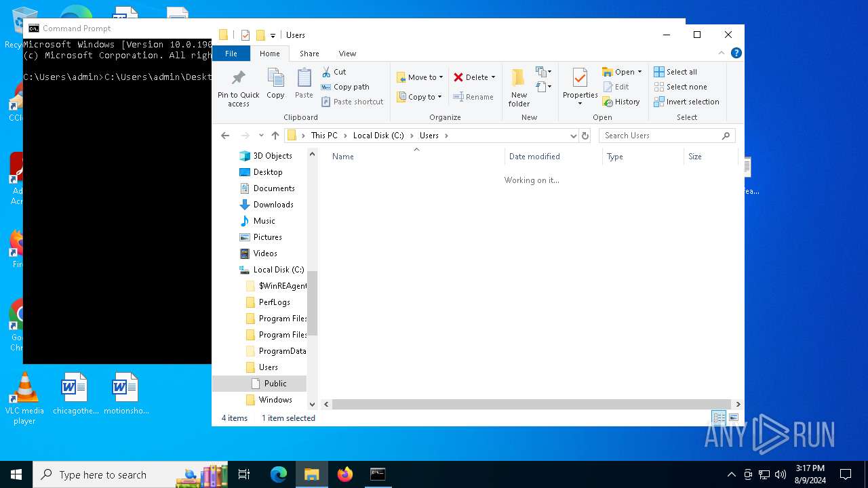
Task: Delete the selected item
Action: (x=471, y=77)
